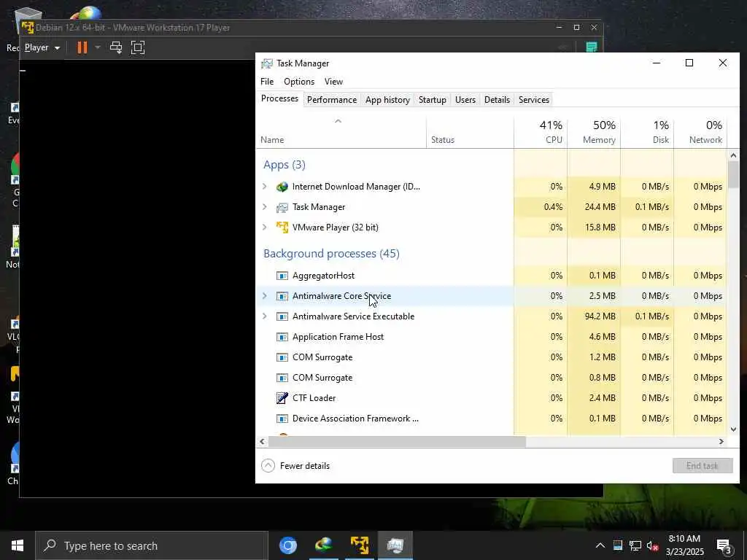Open the File menu in Task Manager
This screenshot has height=560, width=747.
click(x=267, y=82)
